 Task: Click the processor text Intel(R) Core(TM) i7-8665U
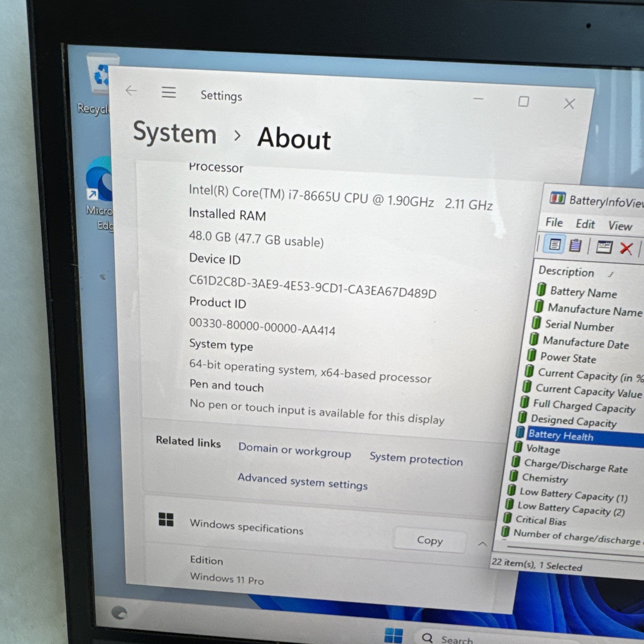pyautogui.click(x=341, y=197)
